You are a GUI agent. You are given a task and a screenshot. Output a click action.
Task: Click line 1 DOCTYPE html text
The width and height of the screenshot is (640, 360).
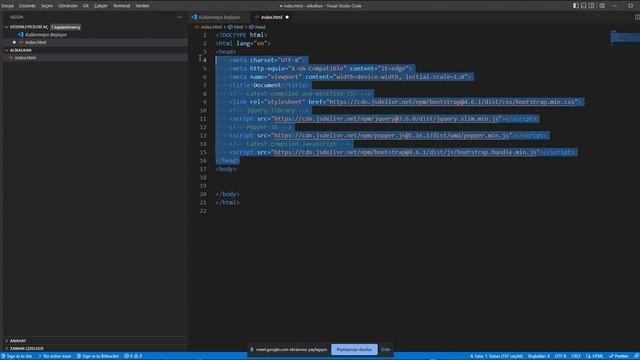click(x=241, y=35)
